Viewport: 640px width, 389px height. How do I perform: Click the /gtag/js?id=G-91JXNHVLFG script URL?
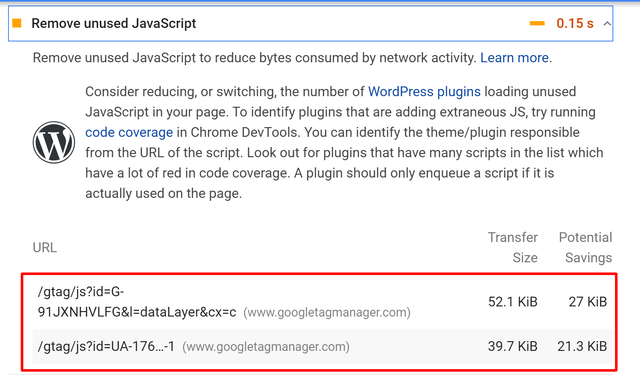point(137,302)
